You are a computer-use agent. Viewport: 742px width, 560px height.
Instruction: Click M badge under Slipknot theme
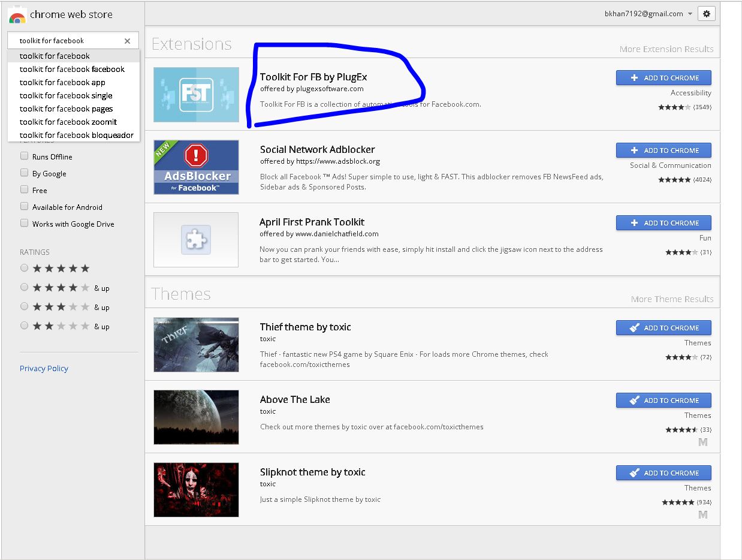pyautogui.click(x=703, y=515)
